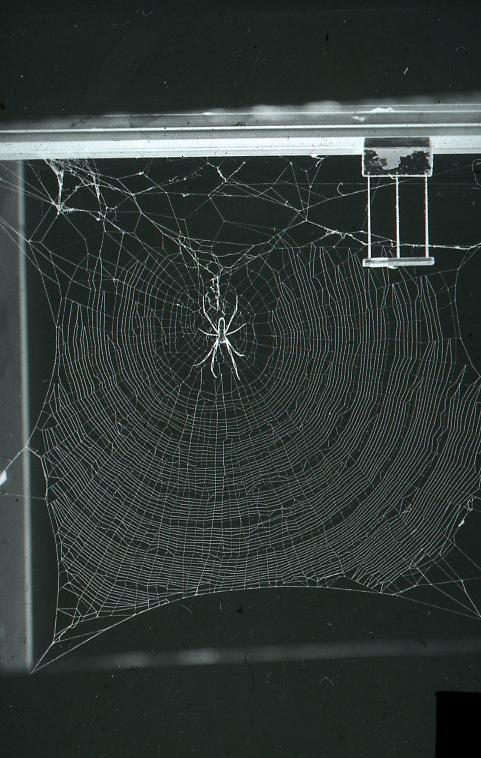The width and height of the screenshot is (481, 758).
Task: Select the black rectangle in the bottom-right corner
Action: pos(458,725)
